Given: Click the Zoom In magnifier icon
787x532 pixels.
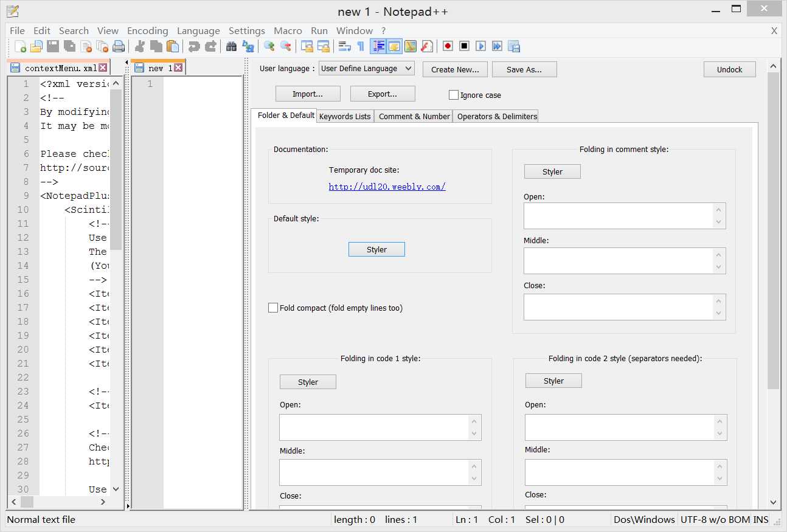Looking at the screenshot, I should [x=269, y=46].
